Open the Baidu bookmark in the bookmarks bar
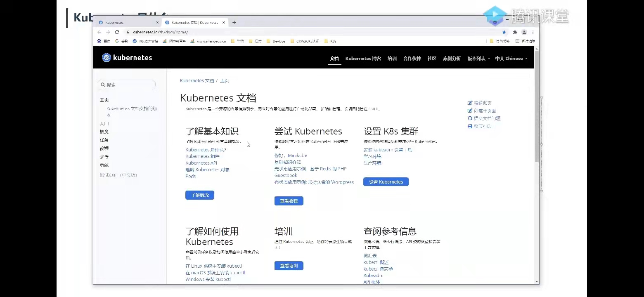The height and width of the screenshot is (297, 644). coord(104,41)
